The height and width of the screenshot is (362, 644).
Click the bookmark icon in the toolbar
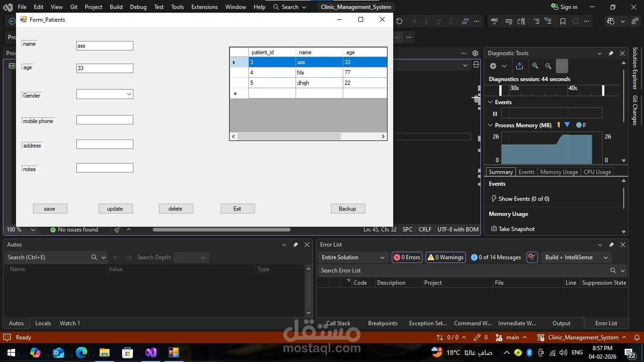coord(563,21)
